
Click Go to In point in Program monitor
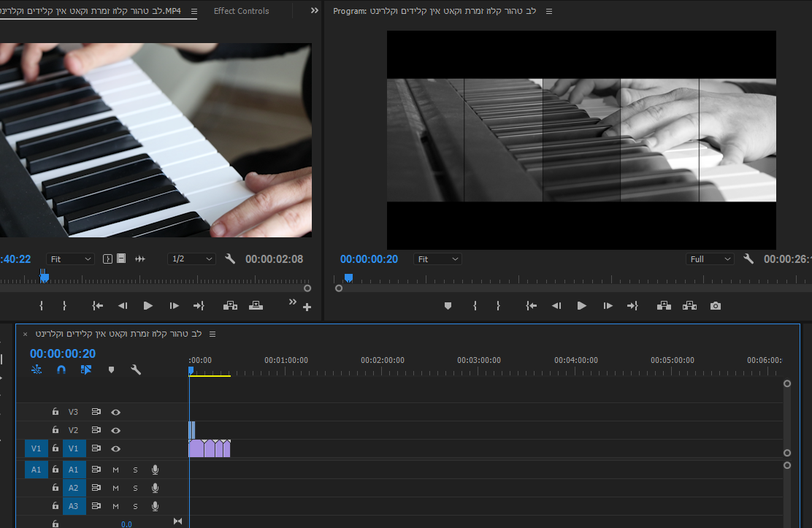point(531,306)
